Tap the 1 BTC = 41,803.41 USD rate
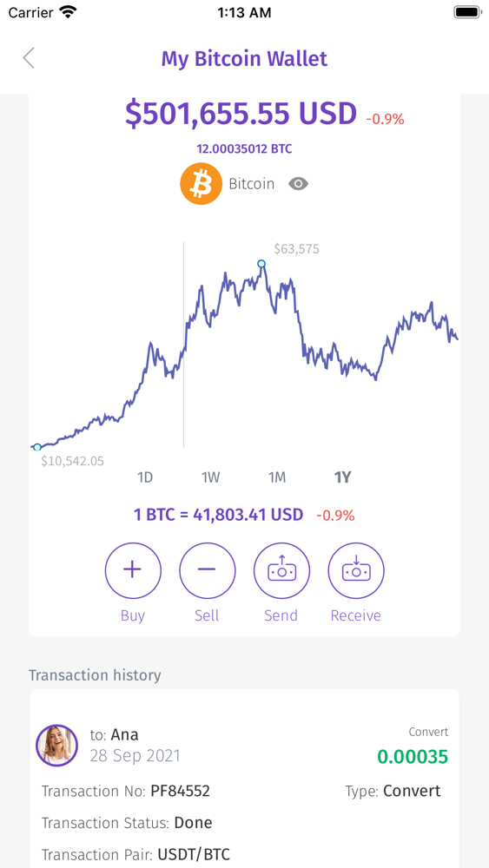This screenshot has height=868, width=489. click(x=219, y=515)
